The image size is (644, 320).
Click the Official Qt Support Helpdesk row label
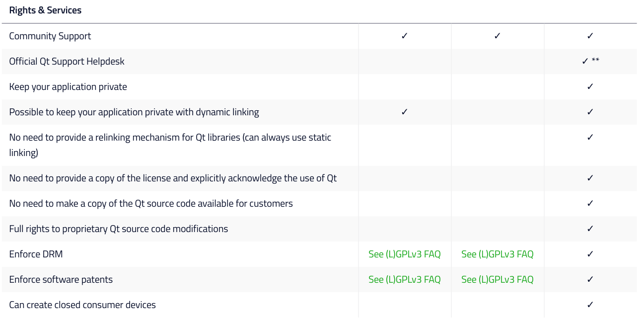point(67,62)
